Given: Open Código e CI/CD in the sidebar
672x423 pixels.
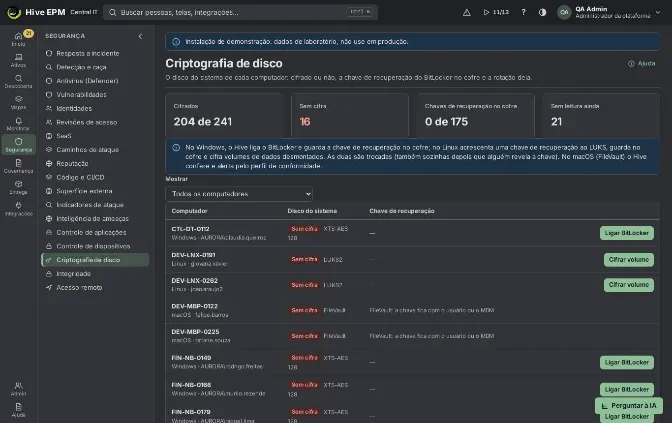Looking at the screenshot, I should tap(95, 177).
